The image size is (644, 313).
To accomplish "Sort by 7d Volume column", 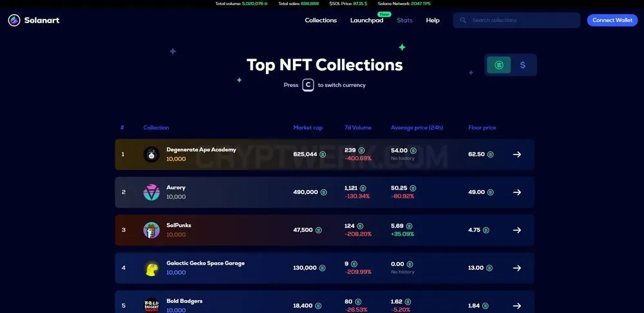I will pyautogui.click(x=357, y=128).
